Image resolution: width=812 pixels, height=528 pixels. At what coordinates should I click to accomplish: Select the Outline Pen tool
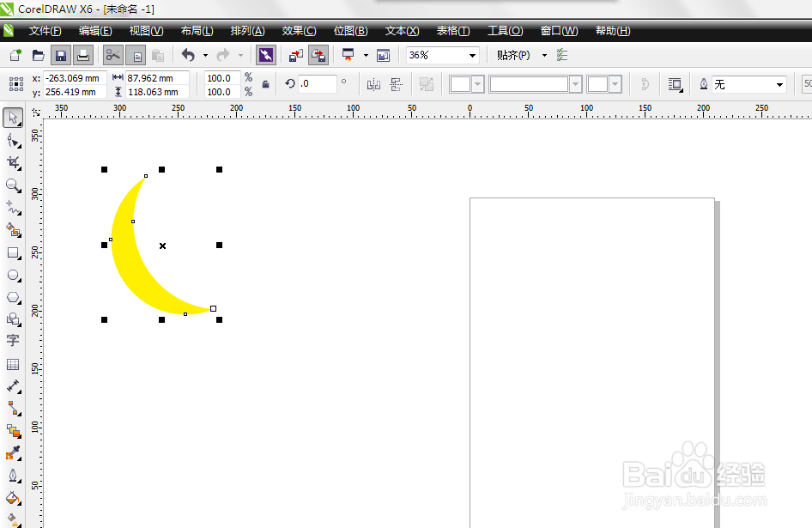13,476
